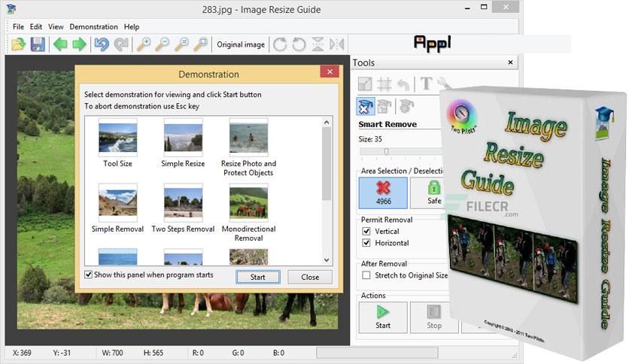Select the crop grid tool icon
Viewport: 629px width, 364px height.
(384, 83)
